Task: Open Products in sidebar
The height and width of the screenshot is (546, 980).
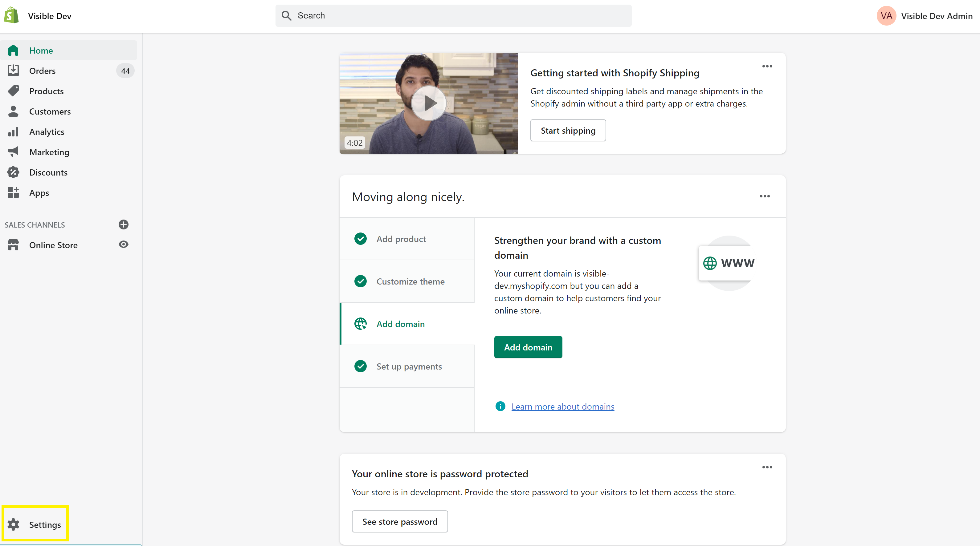Action: [x=68, y=91]
